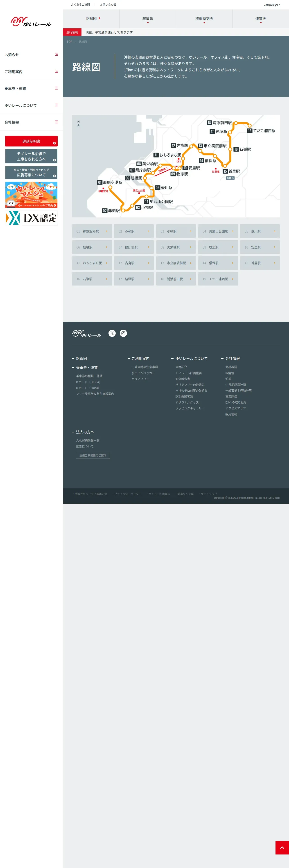This screenshot has width=289, height=868.
Task: Click footer link サイトマップ
Action: point(208,494)
